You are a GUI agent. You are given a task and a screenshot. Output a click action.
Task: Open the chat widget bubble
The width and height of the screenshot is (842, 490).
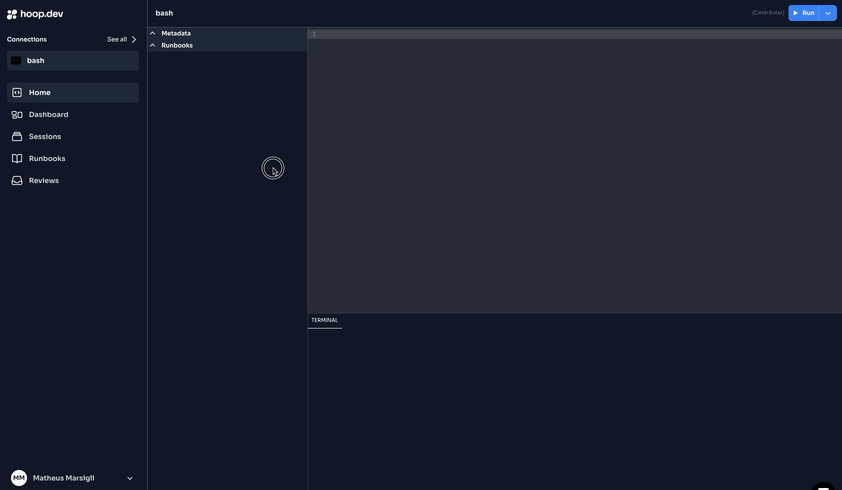823,486
